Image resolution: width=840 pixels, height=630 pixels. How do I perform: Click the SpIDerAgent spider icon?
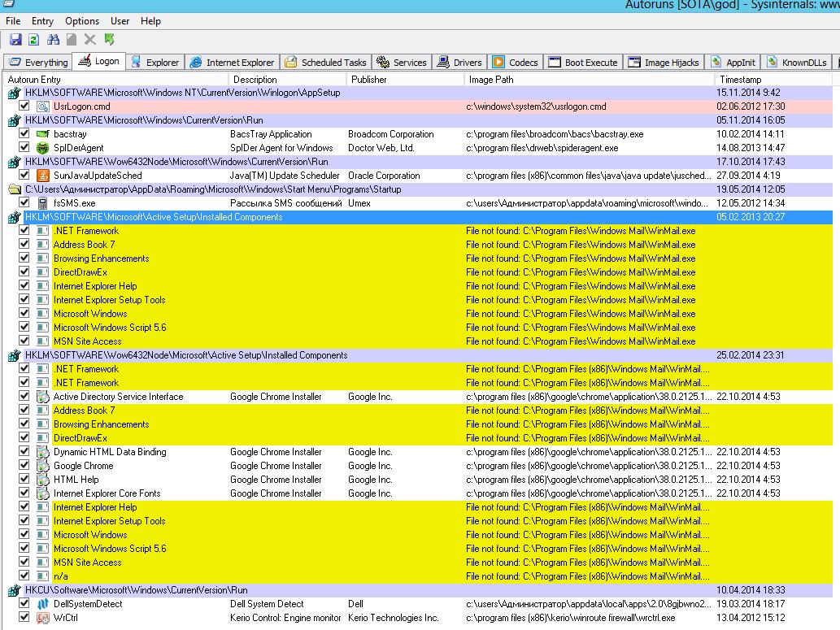coord(42,148)
